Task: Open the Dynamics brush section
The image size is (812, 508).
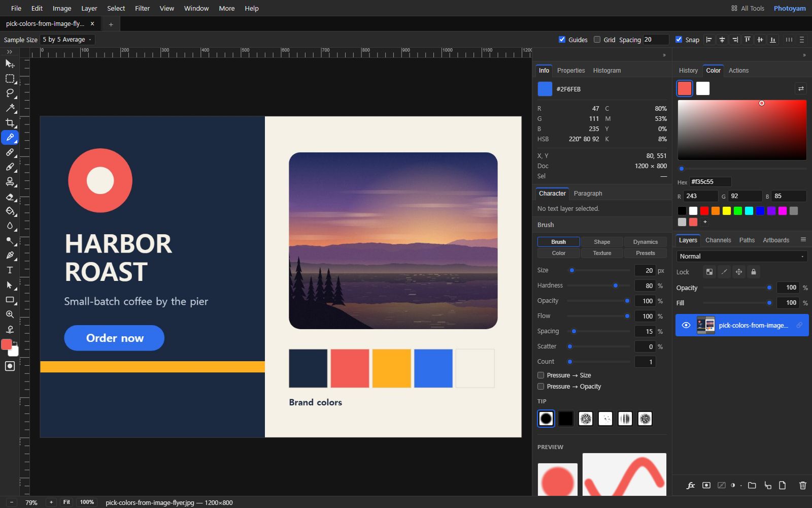Action: point(646,242)
